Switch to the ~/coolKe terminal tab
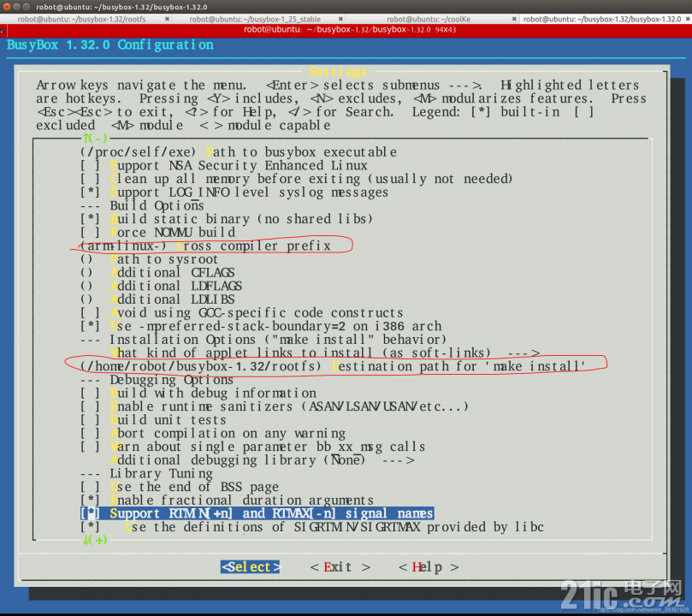Image resolution: width=692 pixels, height=616 pixels. [x=429, y=19]
